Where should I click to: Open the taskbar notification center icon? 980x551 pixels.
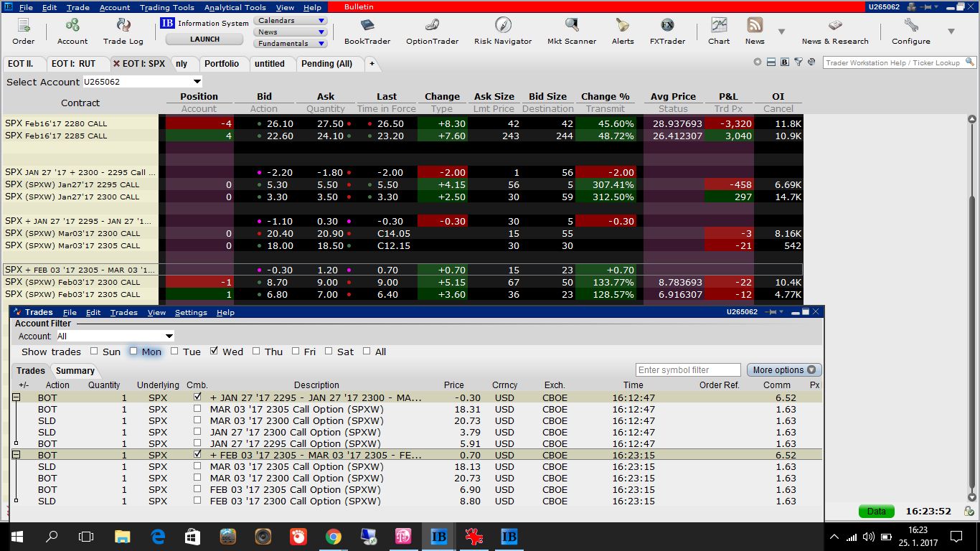pyautogui.click(x=956, y=536)
